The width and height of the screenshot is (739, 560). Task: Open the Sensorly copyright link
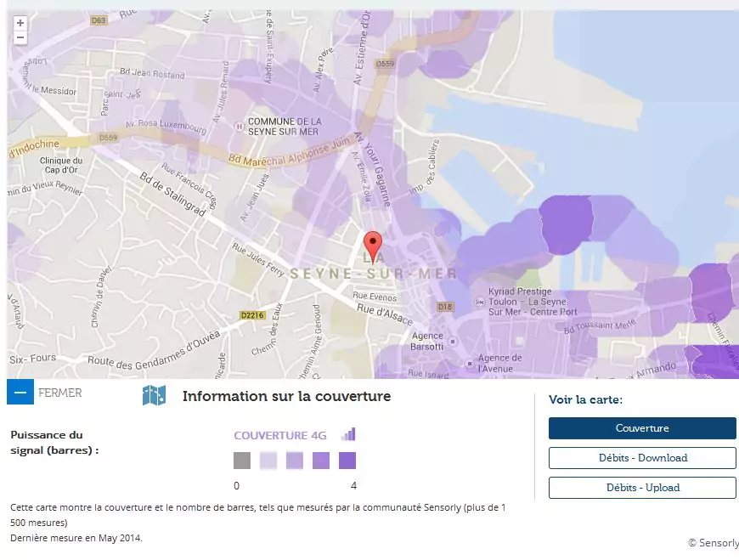point(713,543)
